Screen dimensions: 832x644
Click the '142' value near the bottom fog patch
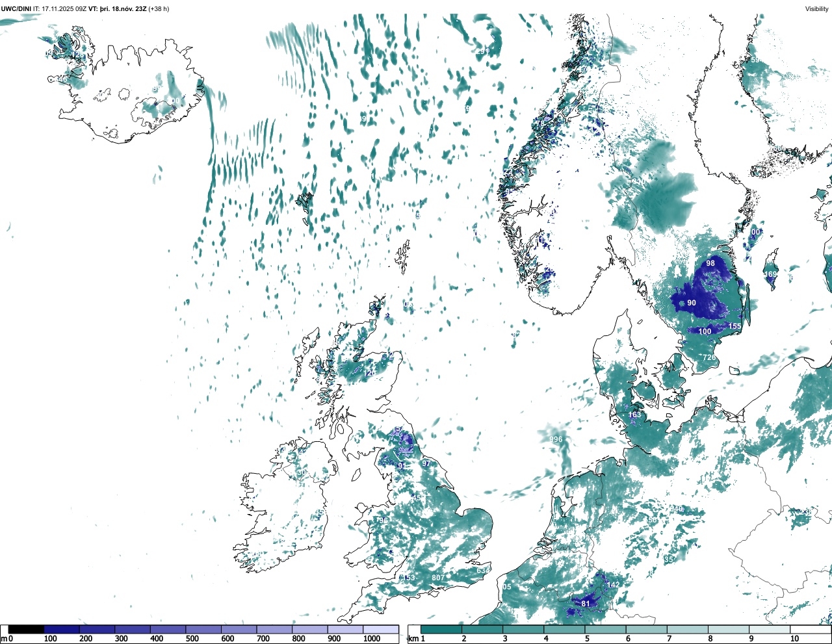click(613, 585)
